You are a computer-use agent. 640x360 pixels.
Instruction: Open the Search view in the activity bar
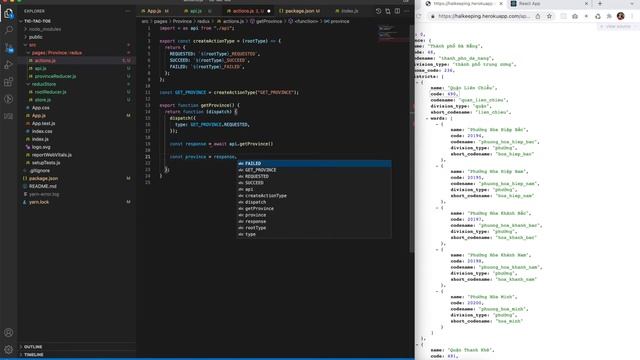click(x=9, y=30)
